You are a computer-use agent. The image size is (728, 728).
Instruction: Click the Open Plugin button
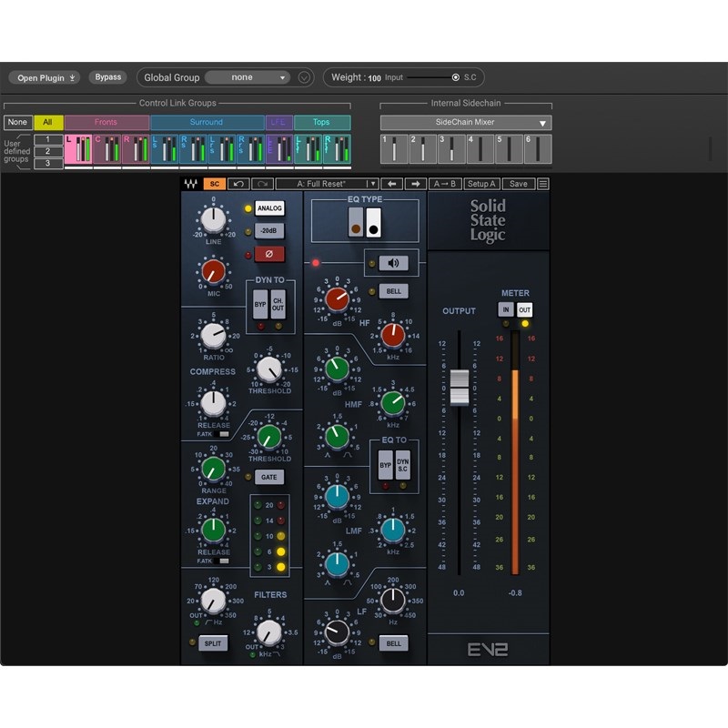[45, 77]
